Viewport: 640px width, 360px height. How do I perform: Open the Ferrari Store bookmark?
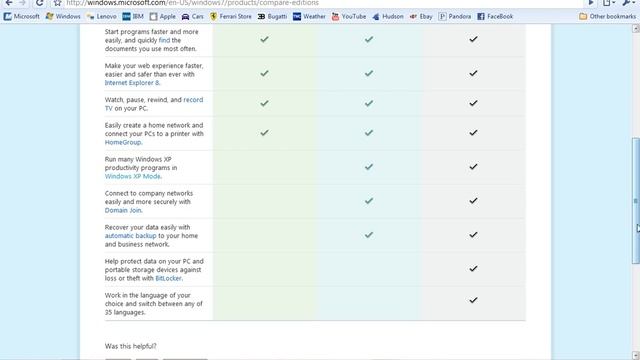(231, 16)
